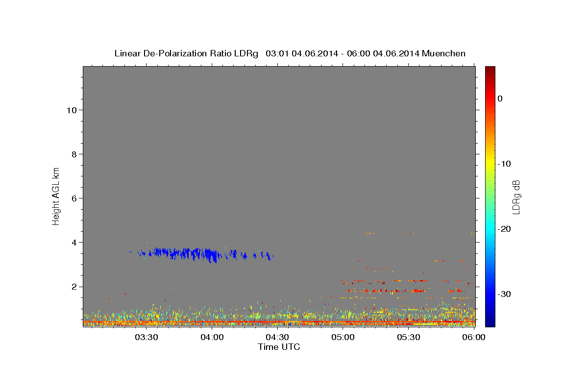This screenshot has width=588, height=392.
Task: Click the 'Time UTC' axis label
Action: tap(279, 347)
